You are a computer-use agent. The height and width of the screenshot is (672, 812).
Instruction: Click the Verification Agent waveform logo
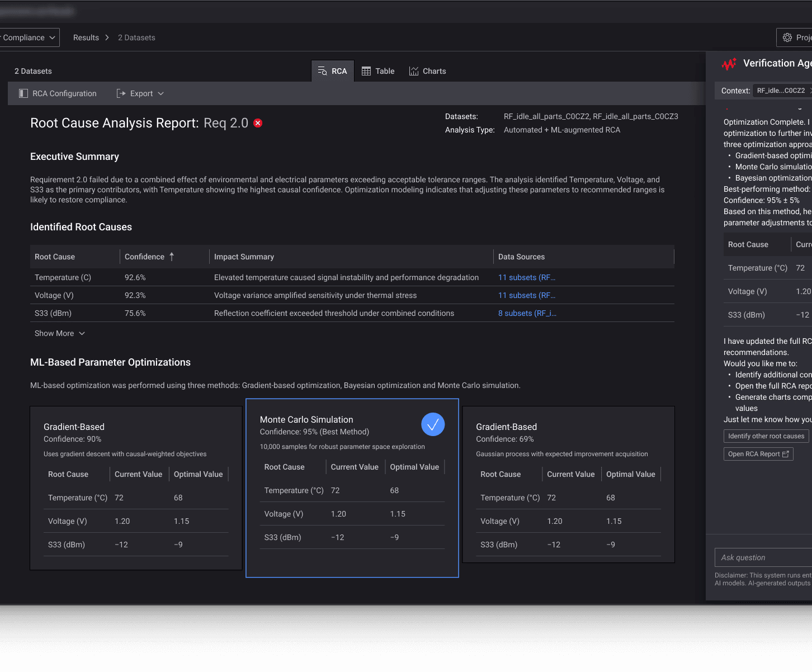[x=729, y=64]
